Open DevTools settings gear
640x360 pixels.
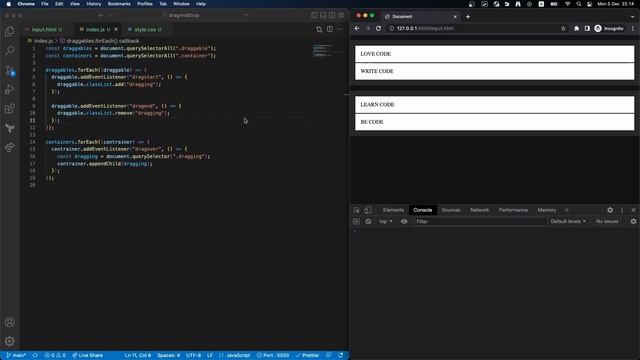(610, 210)
